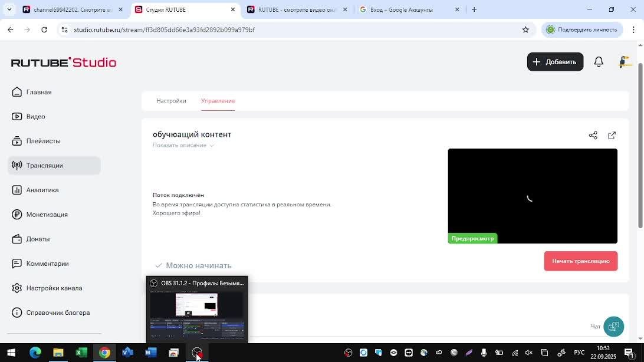Open the chat support bubble button
The image size is (644, 362).
coord(613,327)
